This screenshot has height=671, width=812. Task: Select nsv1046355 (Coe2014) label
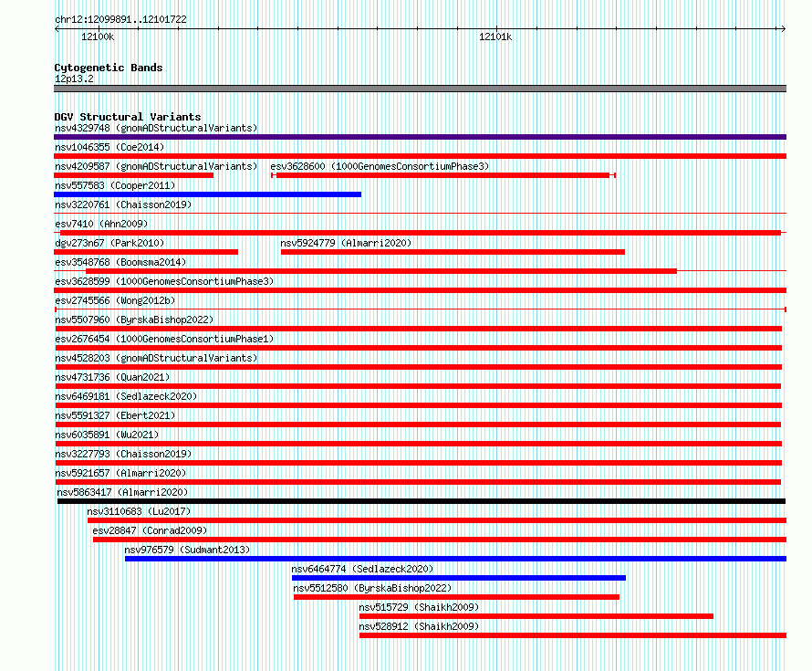pyautogui.click(x=109, y=147)
